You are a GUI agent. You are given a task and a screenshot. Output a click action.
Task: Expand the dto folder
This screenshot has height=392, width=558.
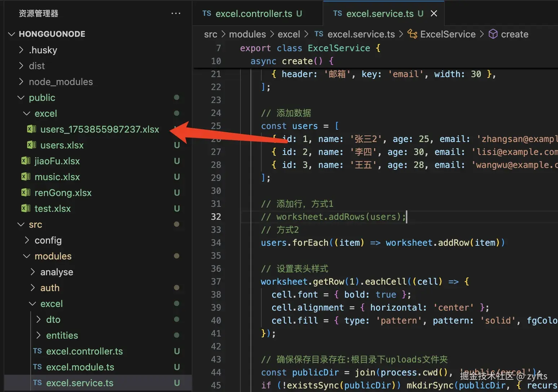pyautogui.click(x=39, y=319)
